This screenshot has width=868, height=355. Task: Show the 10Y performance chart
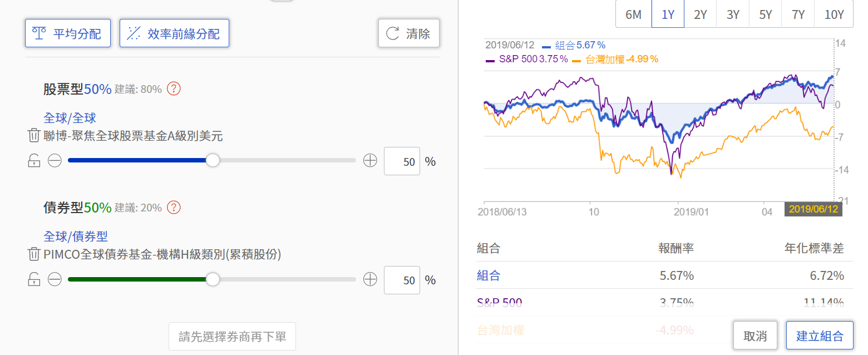(x=834, y=14)
